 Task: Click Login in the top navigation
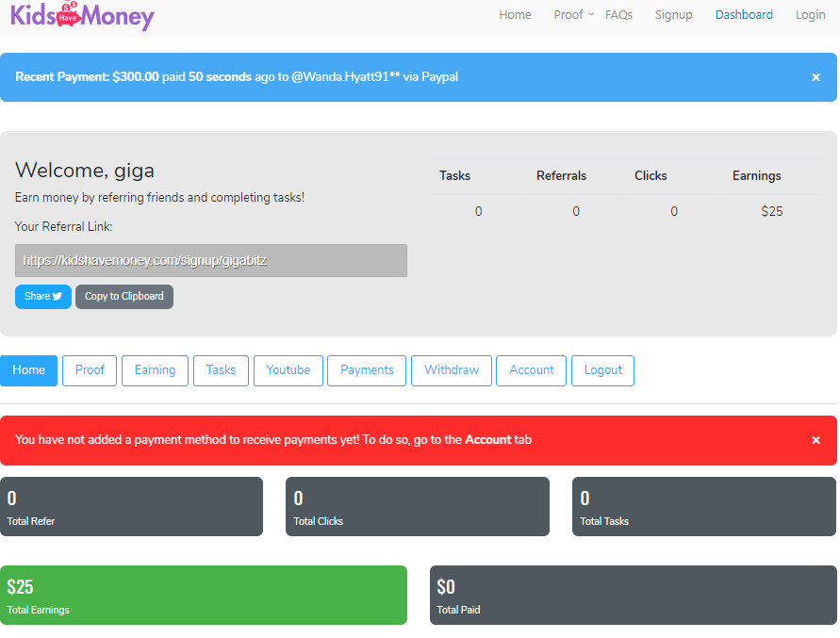coord(810,15)
